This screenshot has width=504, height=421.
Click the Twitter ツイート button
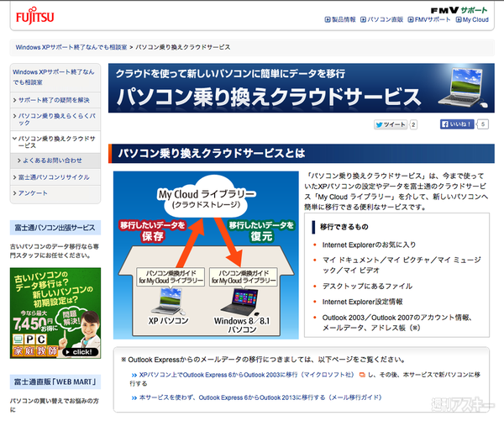pyautogui.click(x=391, y=124)
